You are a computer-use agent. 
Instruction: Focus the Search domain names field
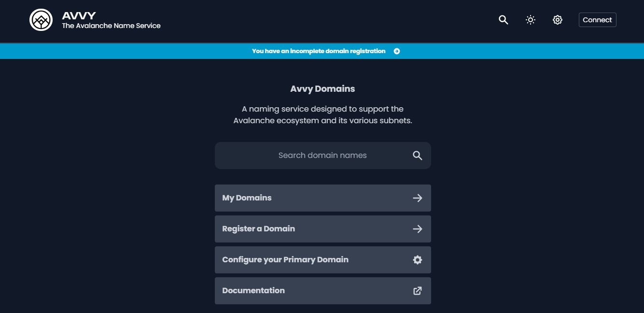coord(322,156)
